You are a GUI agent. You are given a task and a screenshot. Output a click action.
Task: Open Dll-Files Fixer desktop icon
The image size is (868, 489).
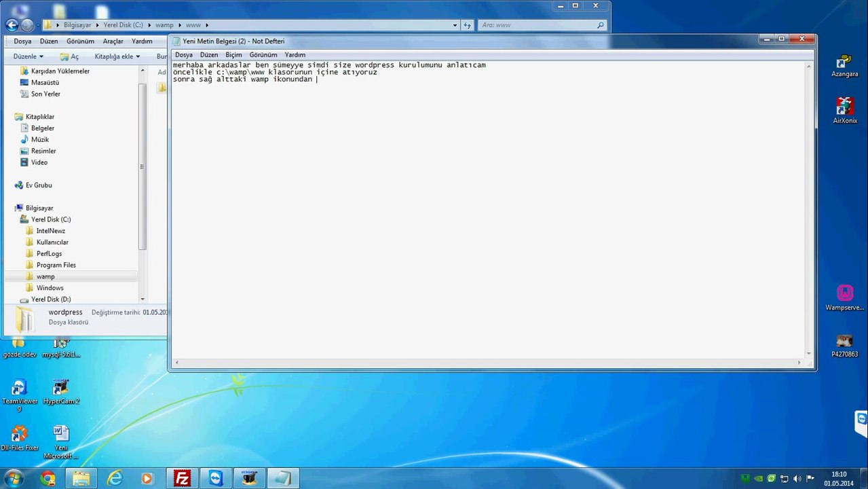[20, 438]
